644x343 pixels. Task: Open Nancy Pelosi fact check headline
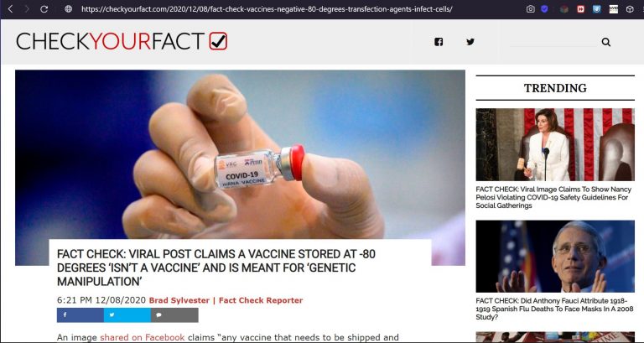(x=553, y=197)
